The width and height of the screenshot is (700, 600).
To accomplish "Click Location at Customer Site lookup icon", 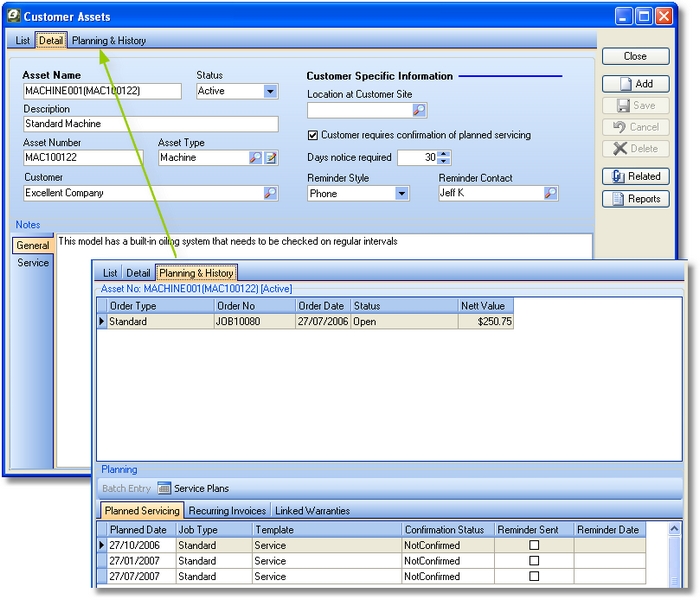I will [x=420, y=111].
